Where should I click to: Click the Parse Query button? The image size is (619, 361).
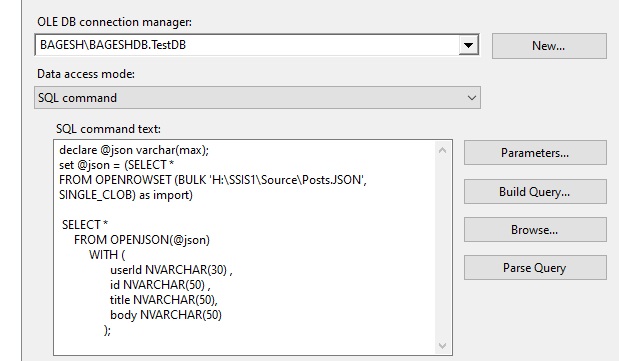point(535,268)
